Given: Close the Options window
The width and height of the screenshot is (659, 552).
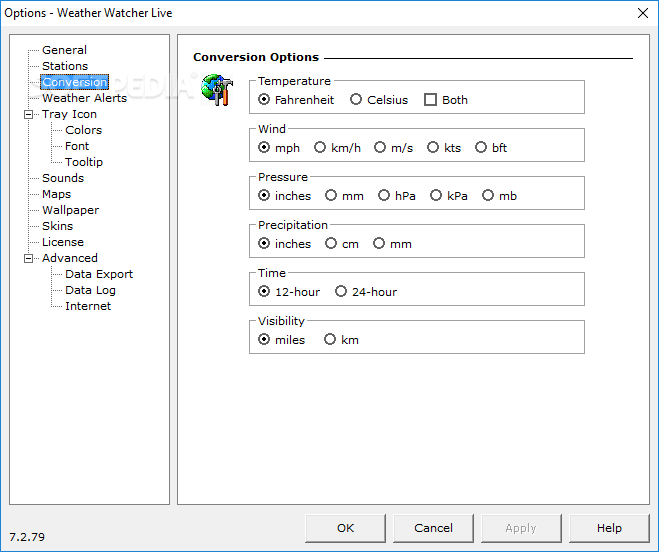Looking at the screenshot, I should point(643,13).
